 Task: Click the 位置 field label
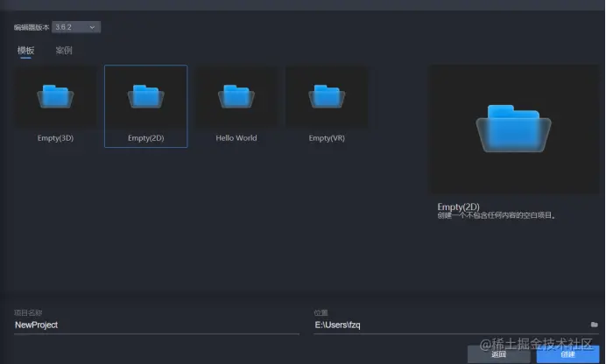point(321,312)
